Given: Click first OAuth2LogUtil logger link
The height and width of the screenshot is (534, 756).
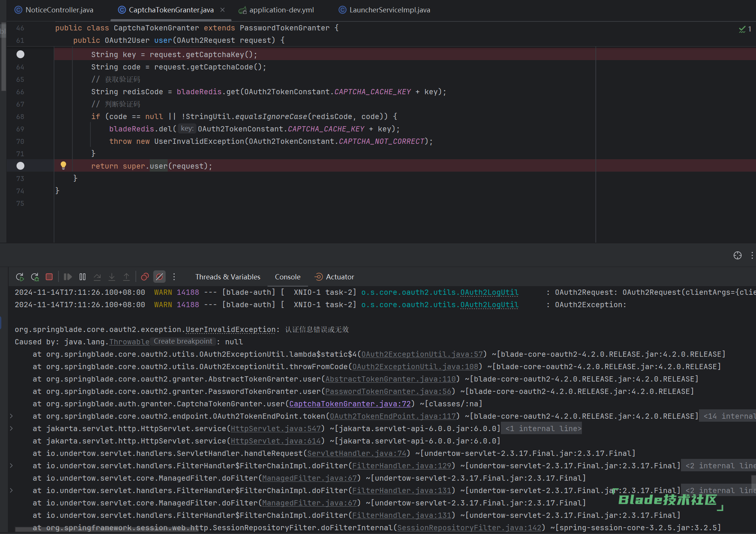Looking at the screenshot, I should click(489, 292).
